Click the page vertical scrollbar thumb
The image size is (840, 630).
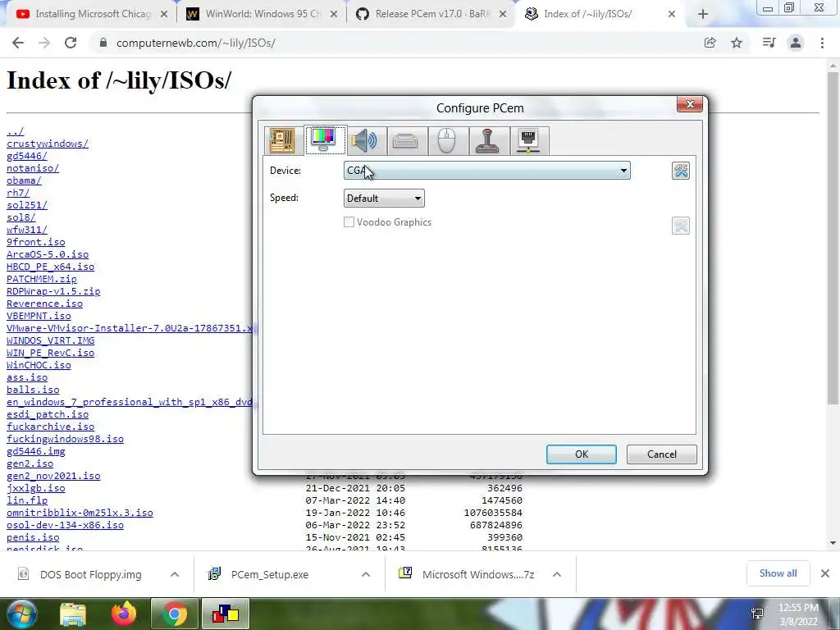tap(833, 237)
